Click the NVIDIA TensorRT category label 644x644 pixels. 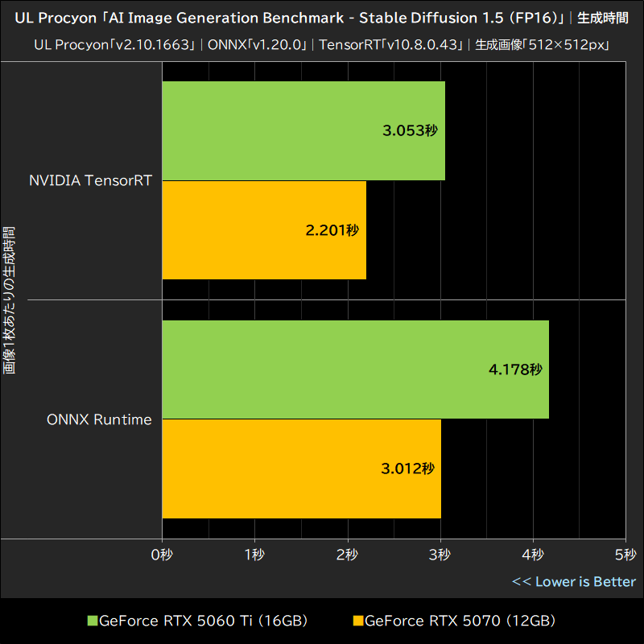click(x=91, y=180)
